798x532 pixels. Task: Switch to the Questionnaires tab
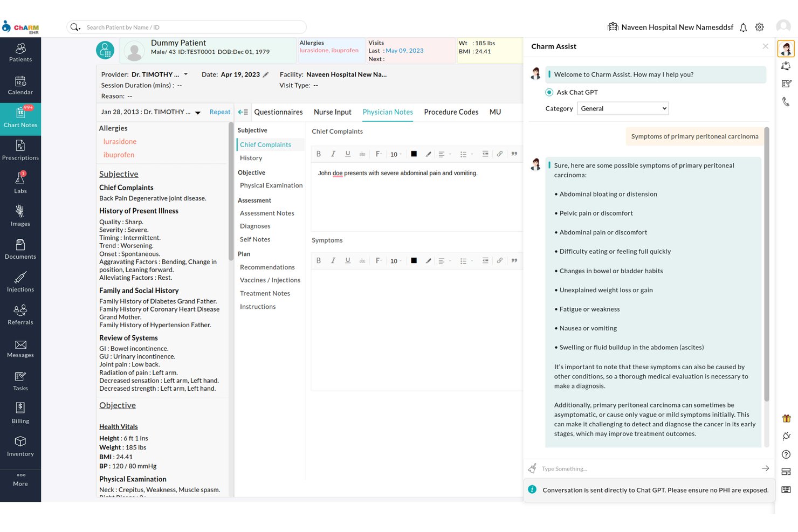tap(278, 112)
